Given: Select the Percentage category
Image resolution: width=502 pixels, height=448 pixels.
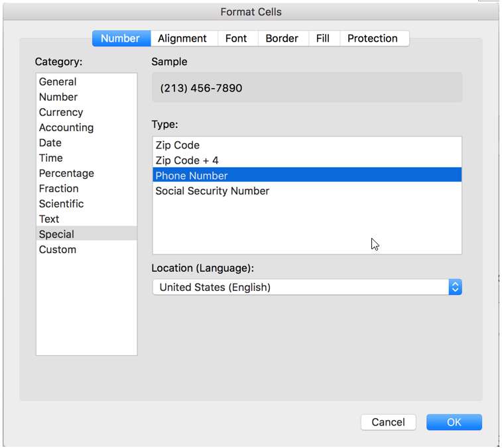Looking at the screenshot, I should [86, 173].
